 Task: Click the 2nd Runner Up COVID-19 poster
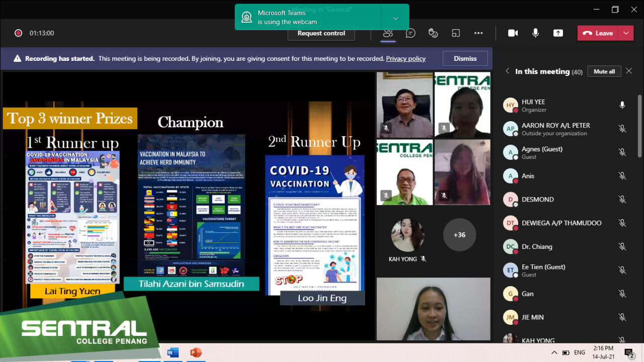pyautogui.click(x=315, y=225)
